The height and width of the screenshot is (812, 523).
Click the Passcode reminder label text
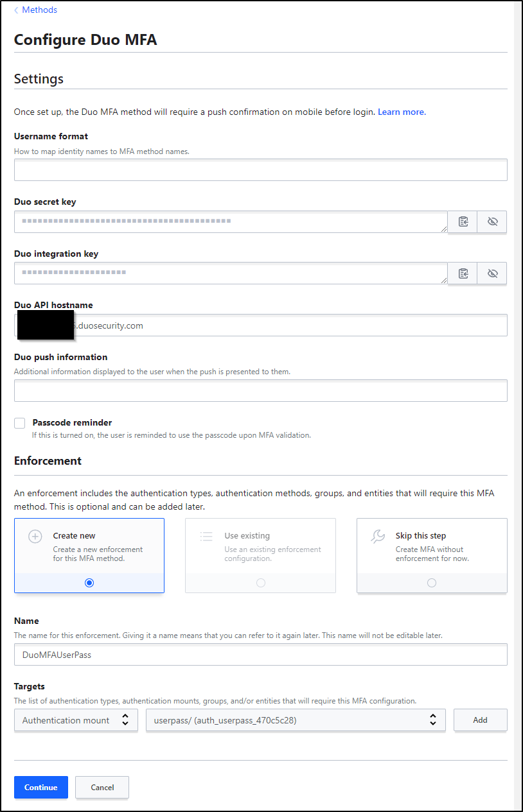(x=72, y=423)
